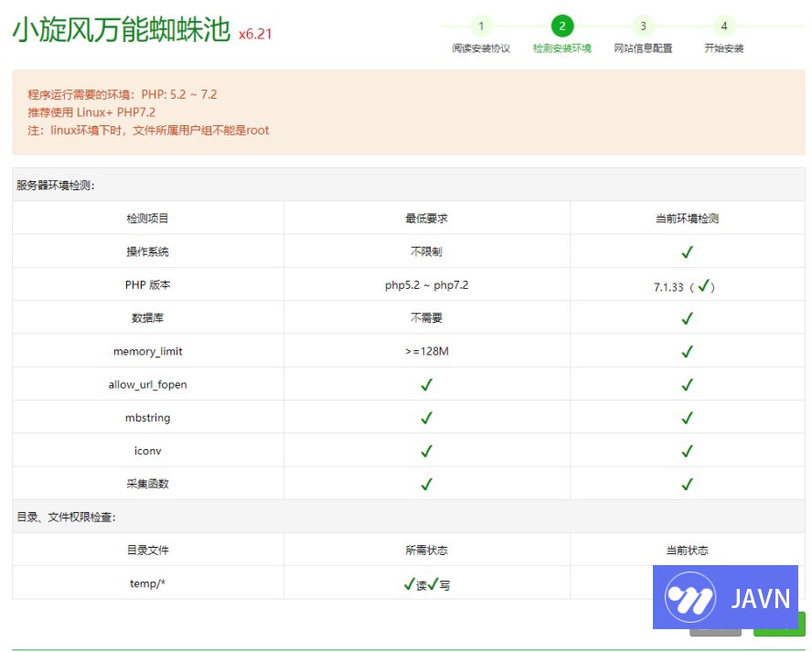Image resolution: width=812 pixels, height=652 pixels.
Task: Click the 小旋风万能蜘蛛池 title
Action: coord(122,29)
